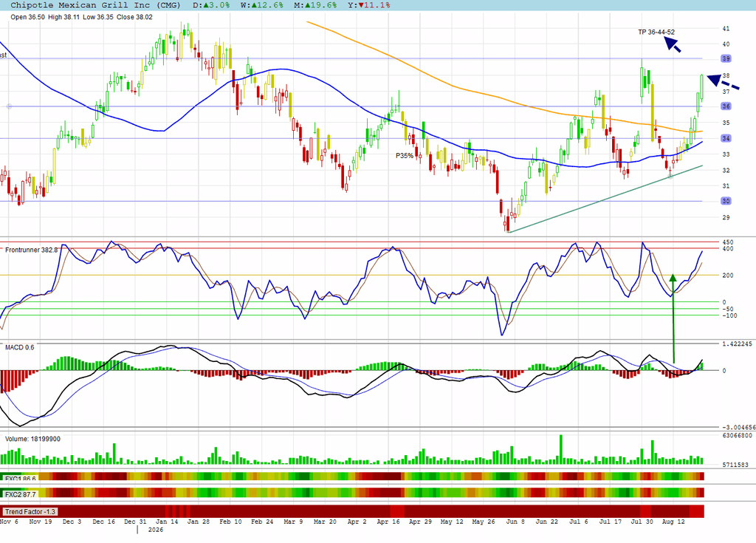The width and height of the screenshot is (756, 543).
Task: Click the Aug 12 date label
Action: tap(673, 522)
